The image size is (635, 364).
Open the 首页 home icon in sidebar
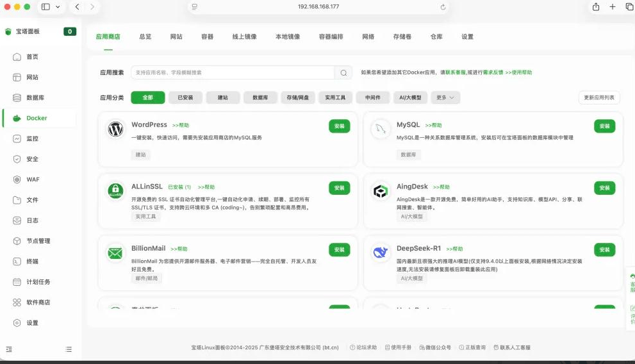[x=17, y=56]
